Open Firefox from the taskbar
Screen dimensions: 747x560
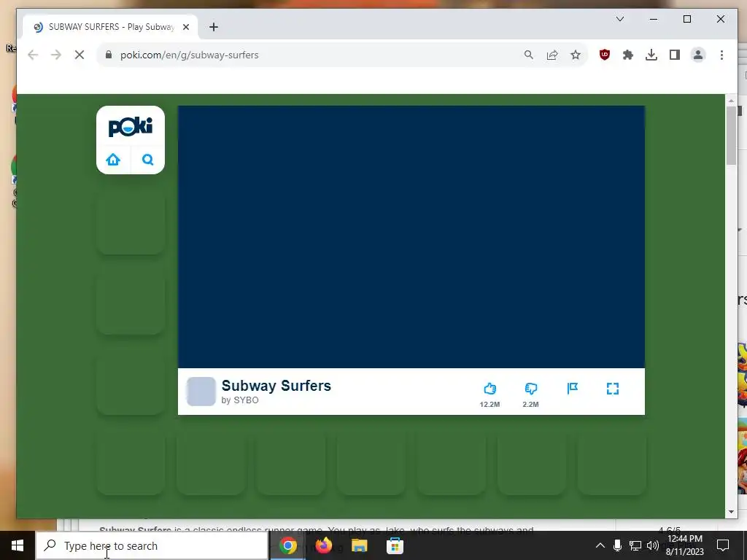pyautogui.click(x=323, y=545)
